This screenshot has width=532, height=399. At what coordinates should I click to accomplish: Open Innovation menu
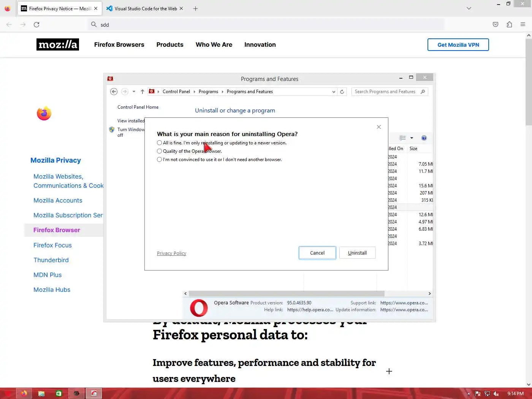tap(260, 44)
